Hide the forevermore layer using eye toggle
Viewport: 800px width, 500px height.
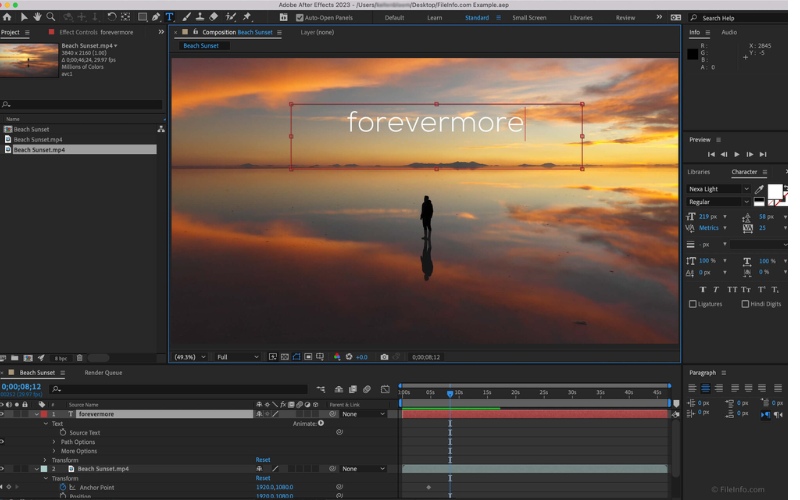(x=3, y=414)
